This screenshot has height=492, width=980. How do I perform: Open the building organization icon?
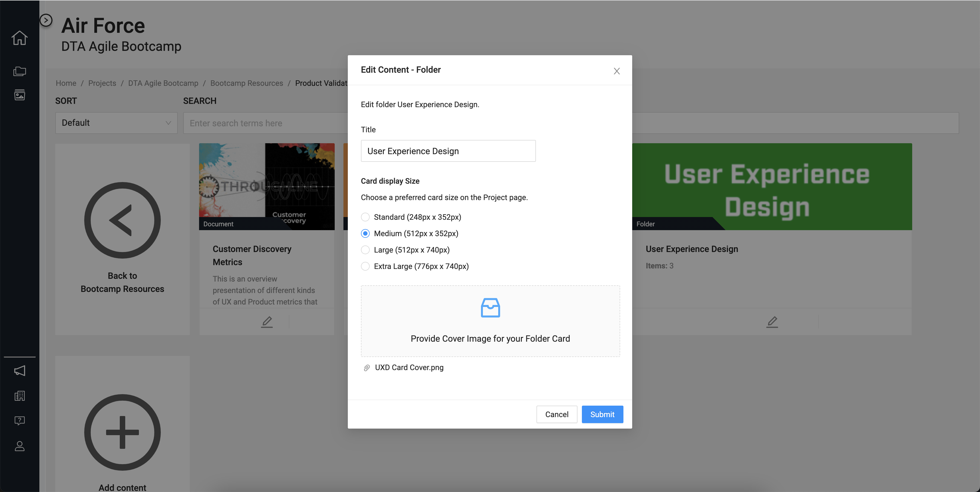tap(19, 396)
